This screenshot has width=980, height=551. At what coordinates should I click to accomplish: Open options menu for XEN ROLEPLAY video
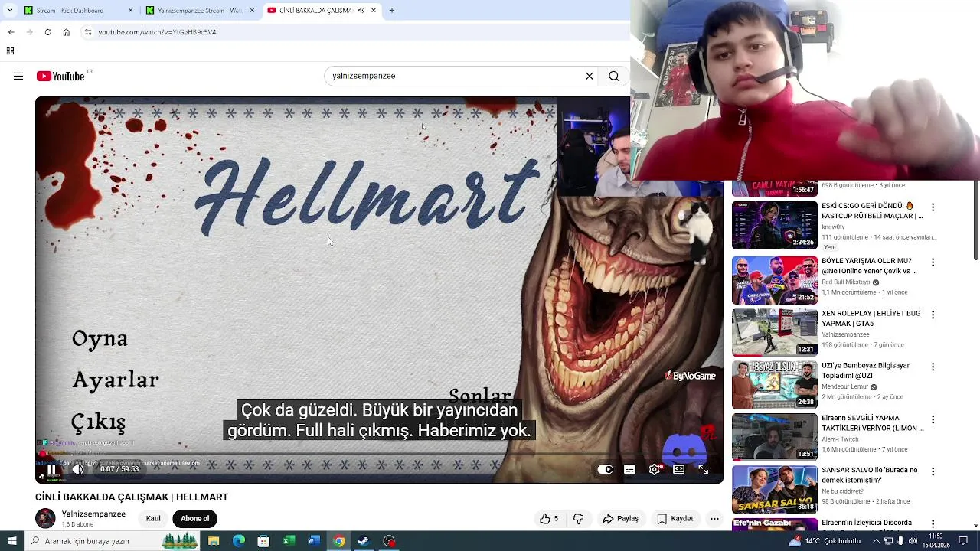click(933, 315)
